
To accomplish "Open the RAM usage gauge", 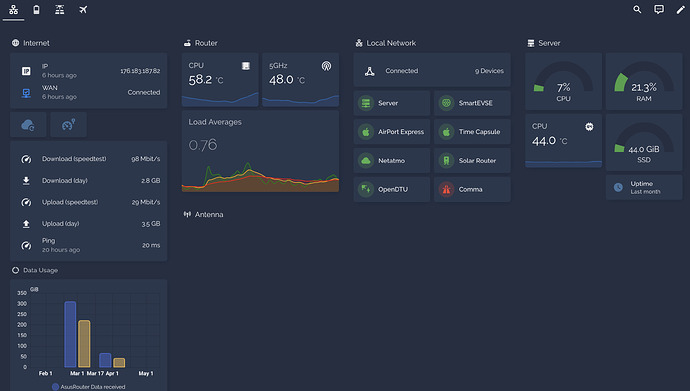I will pos(644,81).
